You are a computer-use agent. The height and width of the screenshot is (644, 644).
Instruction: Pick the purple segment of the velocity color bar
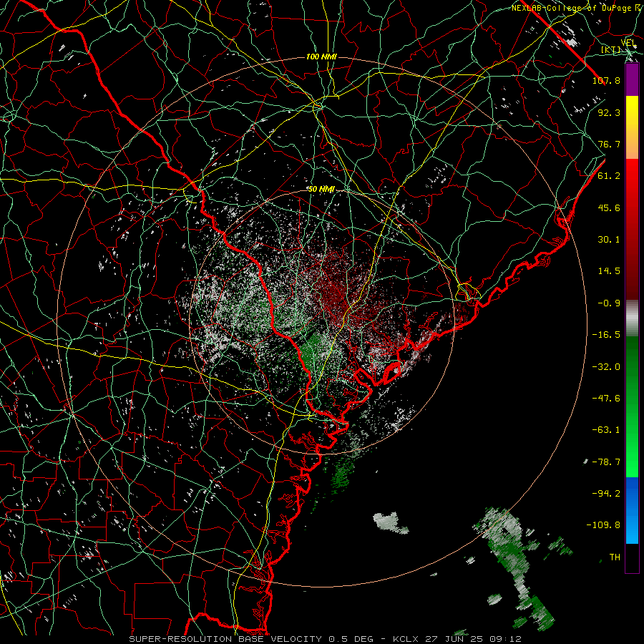pos(632,80)
